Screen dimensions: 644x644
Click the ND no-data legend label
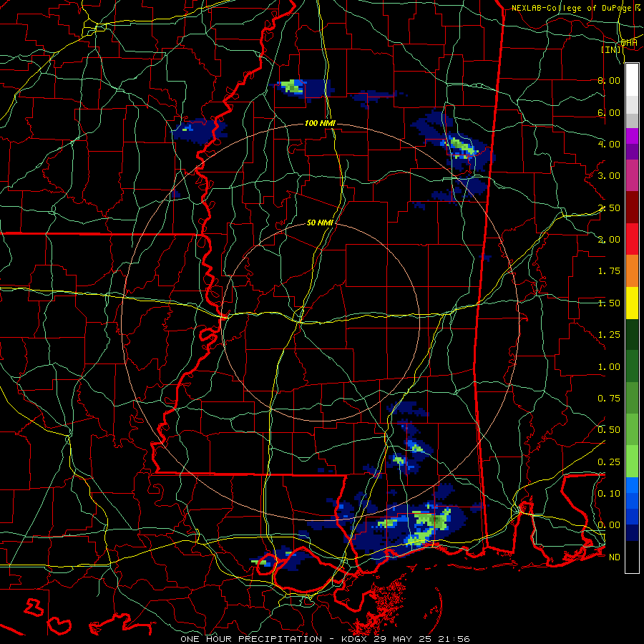615,557
